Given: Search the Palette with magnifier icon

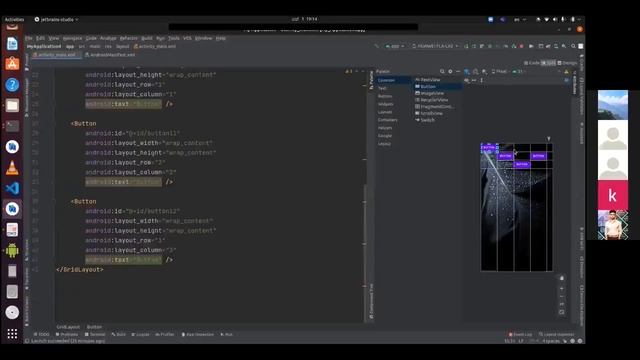Looking at the screenshot, I should [442, 71].
